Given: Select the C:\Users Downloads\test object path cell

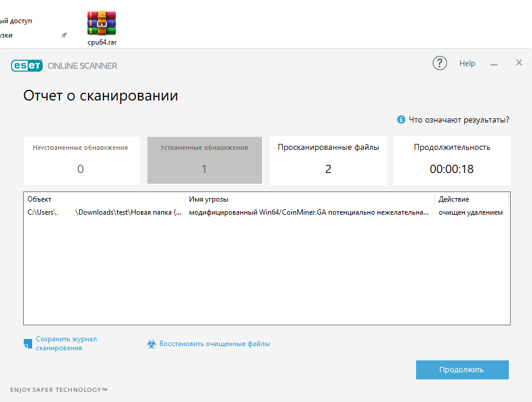Looking at the screenshot, I should click(105, 212).
